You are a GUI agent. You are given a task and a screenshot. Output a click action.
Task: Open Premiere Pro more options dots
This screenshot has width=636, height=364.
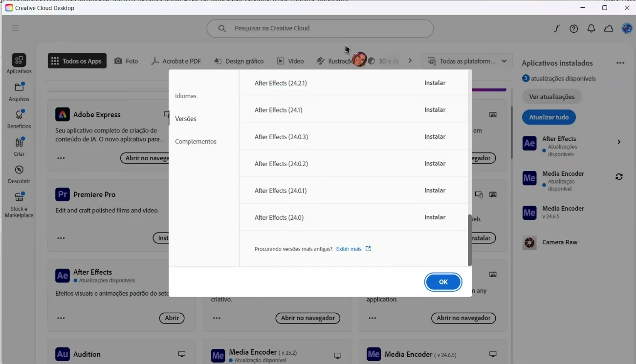61,238
